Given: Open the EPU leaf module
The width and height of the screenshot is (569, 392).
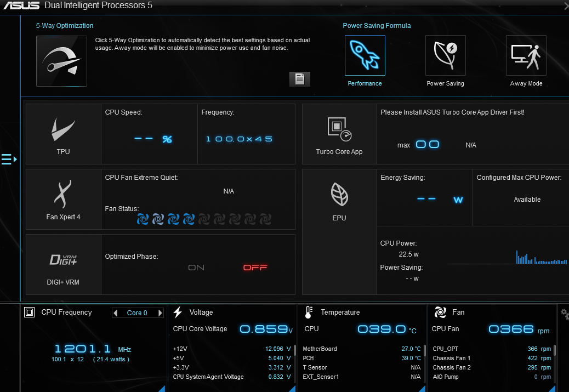Looking at the screenshot, I should point(339,232).
